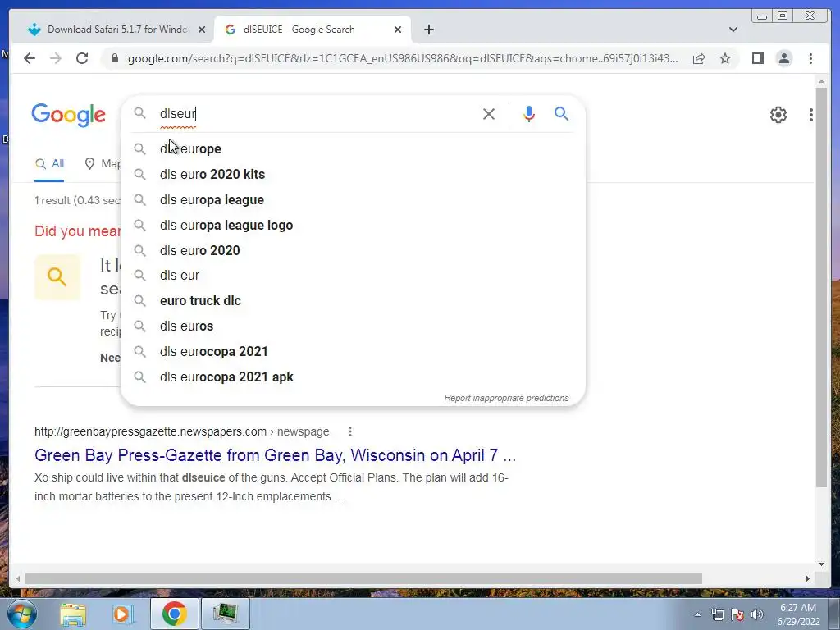The image size is (840, 630).
Task: Click the taskbar clock showing 6:27 AM
Action: 798,614
